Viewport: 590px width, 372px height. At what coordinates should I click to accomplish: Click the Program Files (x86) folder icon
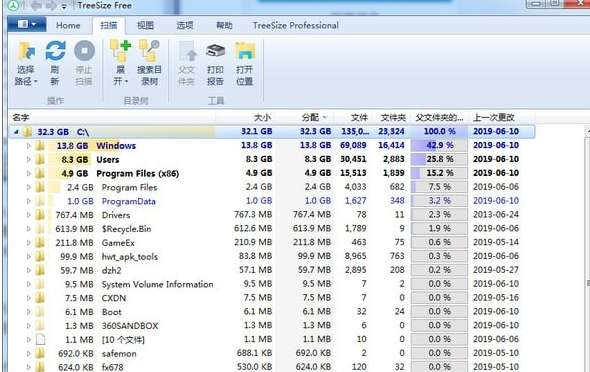[x=40, y=173]
